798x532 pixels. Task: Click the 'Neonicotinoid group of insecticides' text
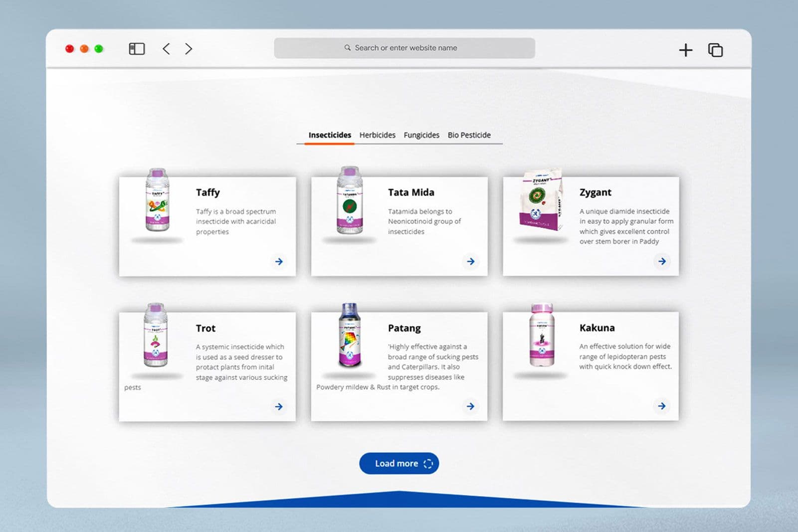[424, 226]
